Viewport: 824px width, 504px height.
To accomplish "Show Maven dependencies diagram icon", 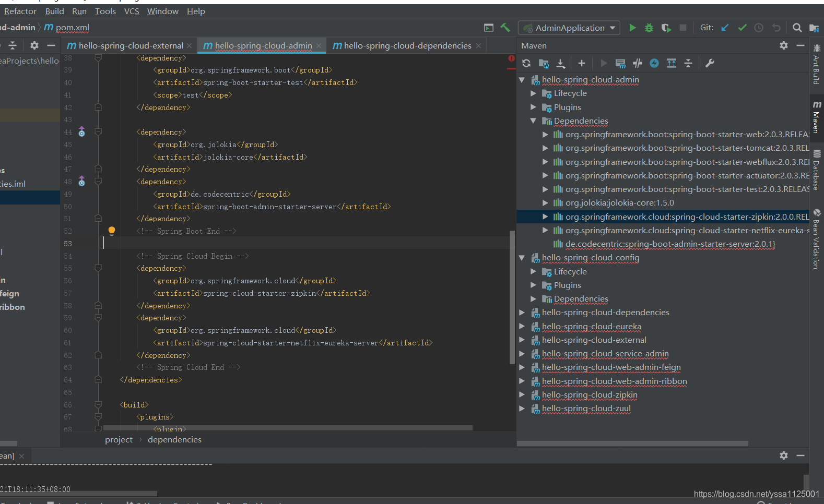I will [672, 63].
